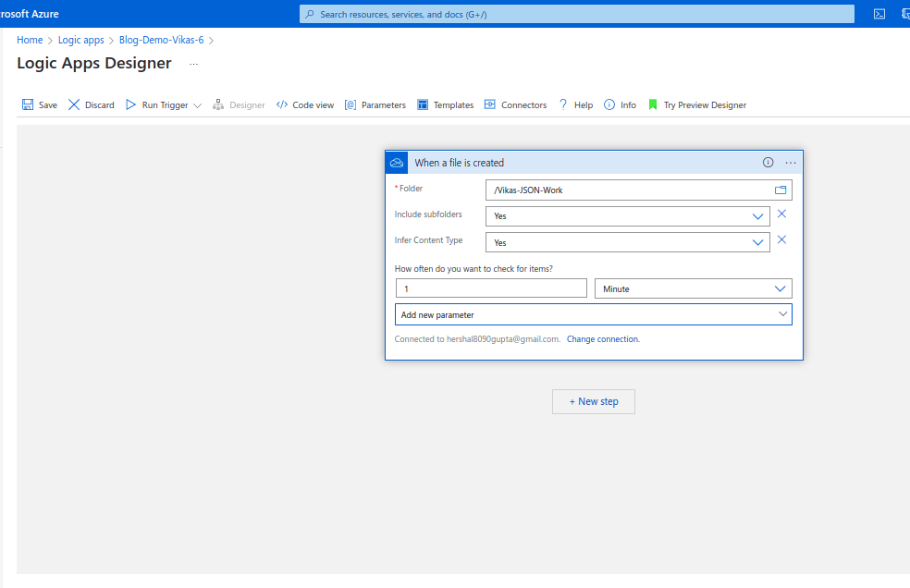The height and width of the screenshot is (588, 910).
Task: Click the Save floppy disk icon
Action: [x=27, y=104]
